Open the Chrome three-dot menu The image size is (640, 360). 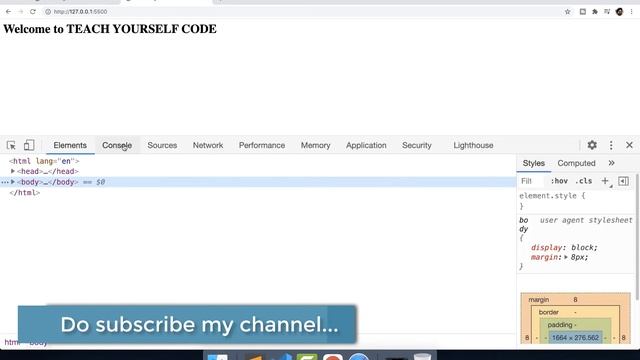(631, 12)
